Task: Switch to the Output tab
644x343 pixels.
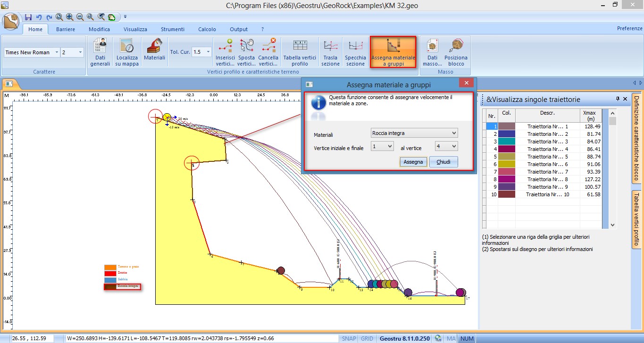Action: (239, 29)
